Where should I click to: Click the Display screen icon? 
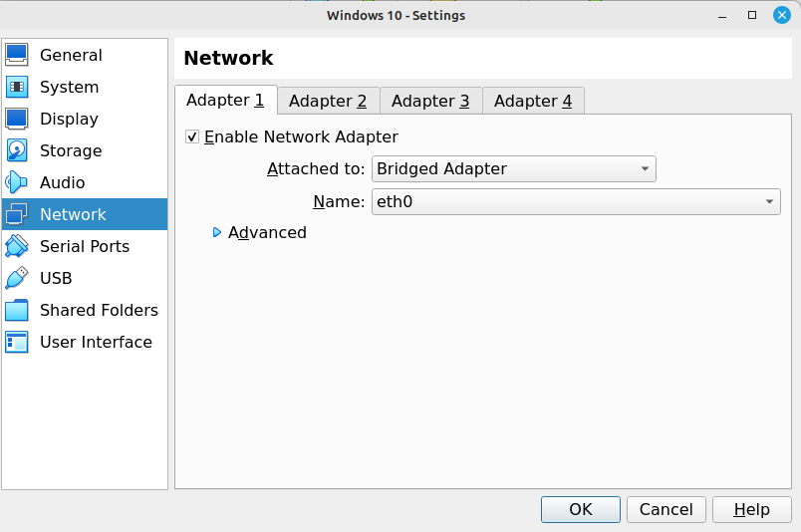point(17,119)
